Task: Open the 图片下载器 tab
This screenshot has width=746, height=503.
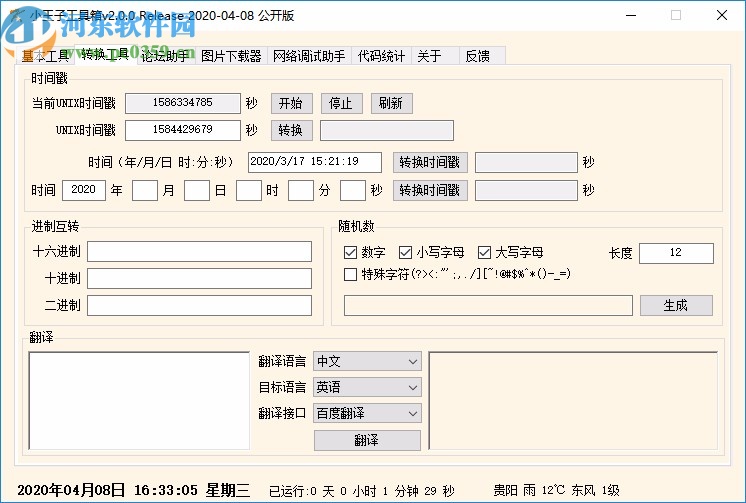Action: [231, 56]
